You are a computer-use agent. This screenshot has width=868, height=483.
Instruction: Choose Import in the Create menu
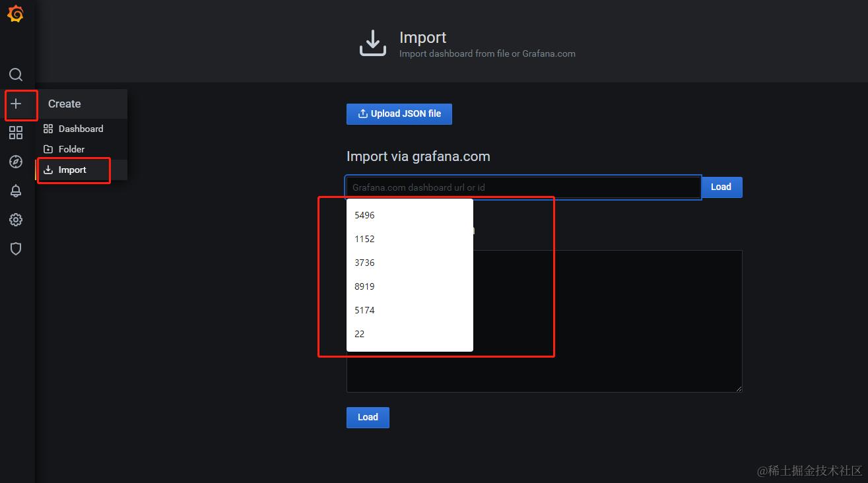81,170
